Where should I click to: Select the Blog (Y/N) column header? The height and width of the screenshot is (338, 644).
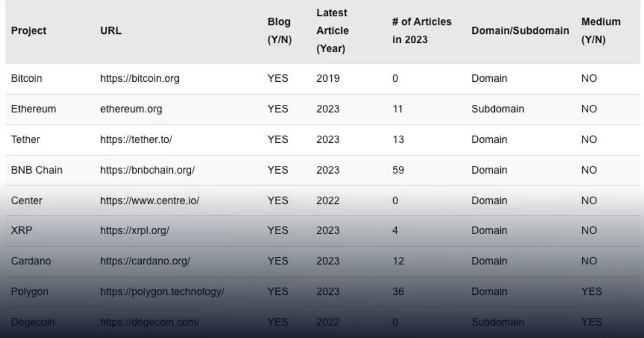coord(280,31)
